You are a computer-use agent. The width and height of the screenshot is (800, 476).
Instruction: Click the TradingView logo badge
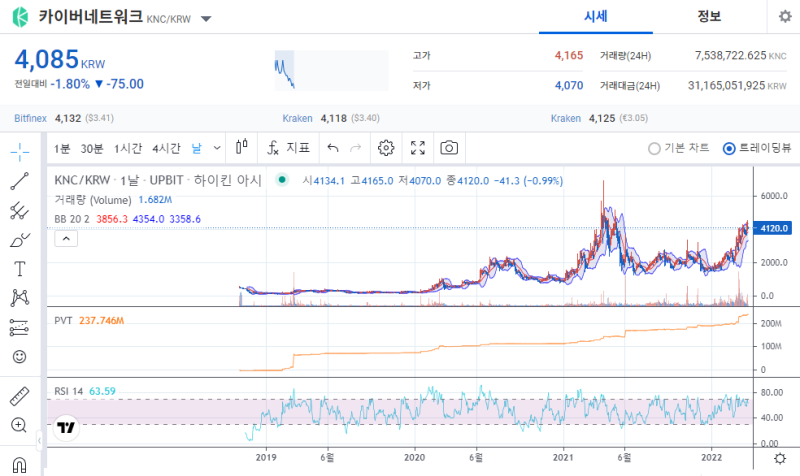tap(66, 428)
